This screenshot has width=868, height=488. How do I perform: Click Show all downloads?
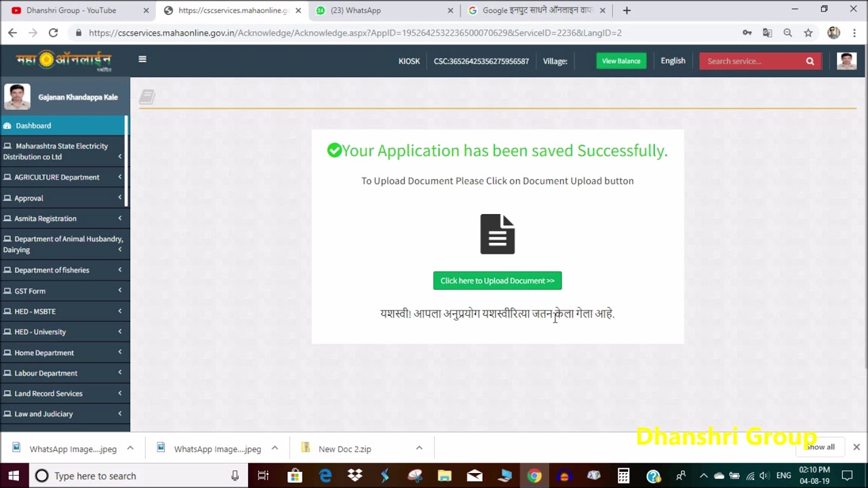pyautogui.click(x=821, y=447)
